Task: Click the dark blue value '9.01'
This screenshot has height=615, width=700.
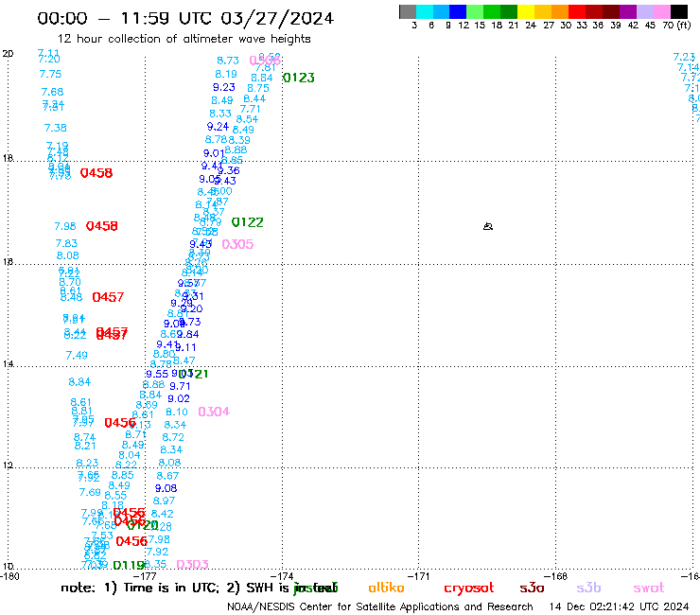Action: tap(214, 153)
